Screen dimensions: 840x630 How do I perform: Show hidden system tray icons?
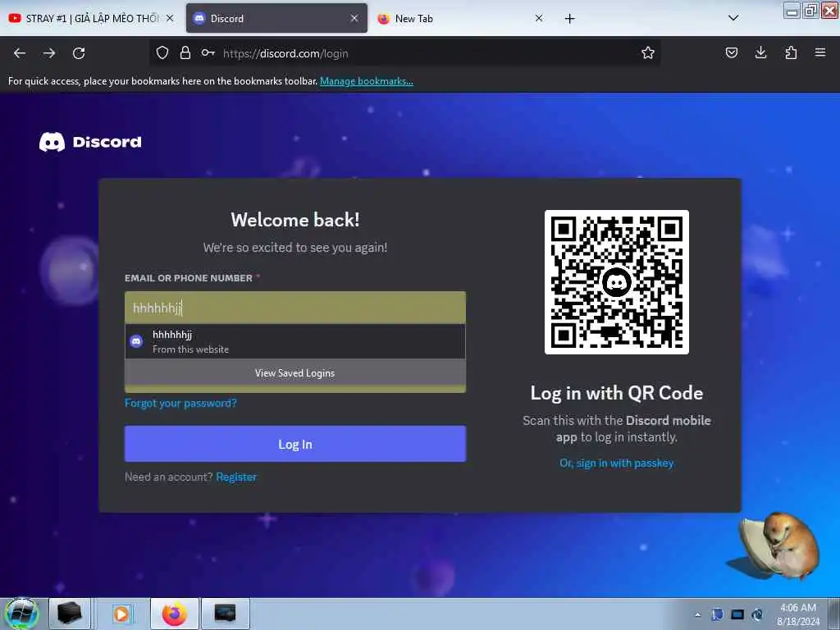(x=697, y=614)
